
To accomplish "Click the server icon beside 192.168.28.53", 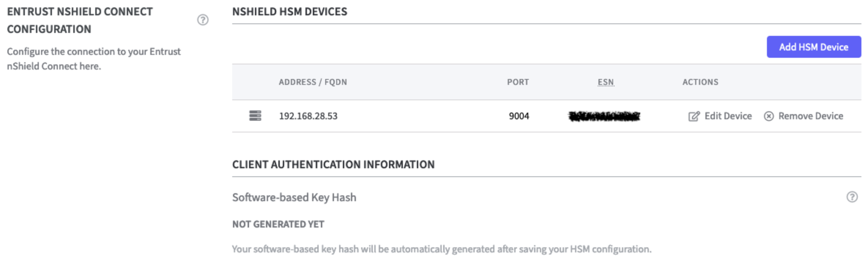I will 255,116.
